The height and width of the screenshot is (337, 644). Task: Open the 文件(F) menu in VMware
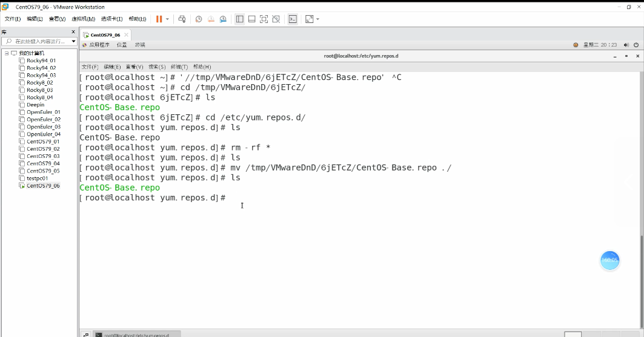click(x=13, y=19)
